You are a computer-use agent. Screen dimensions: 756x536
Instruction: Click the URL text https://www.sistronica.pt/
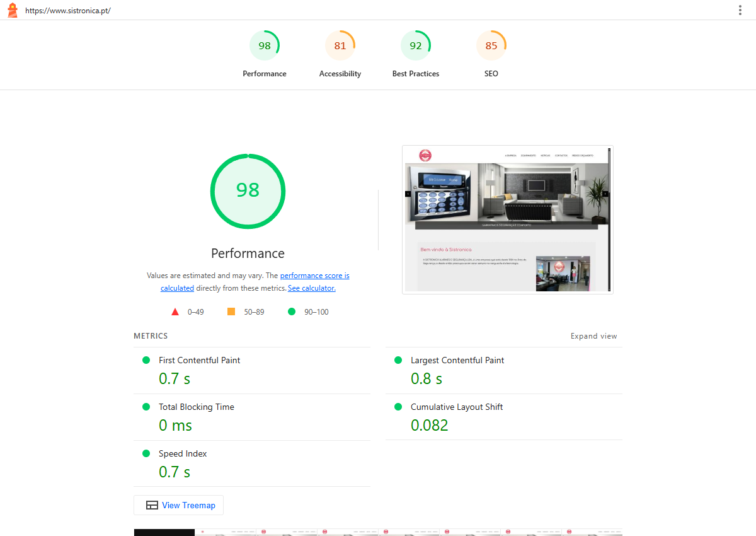pos(68,11)
